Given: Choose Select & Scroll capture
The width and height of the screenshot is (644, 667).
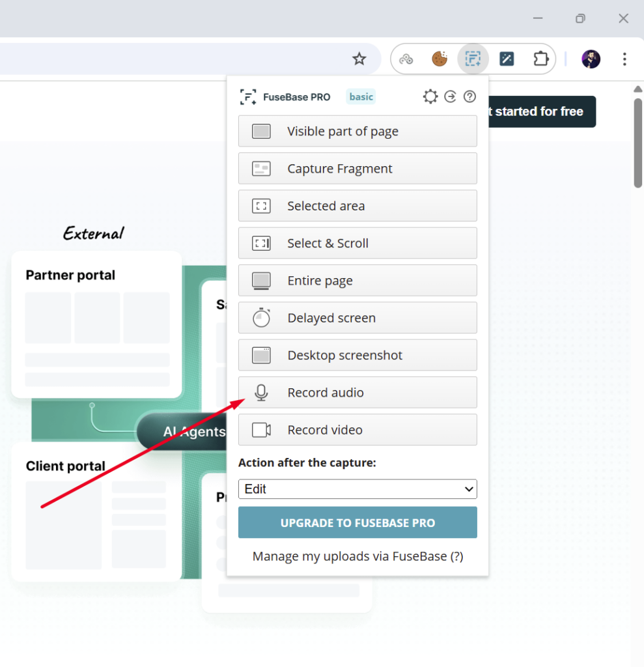Looking at the screenshot, I should coord(357,243).
